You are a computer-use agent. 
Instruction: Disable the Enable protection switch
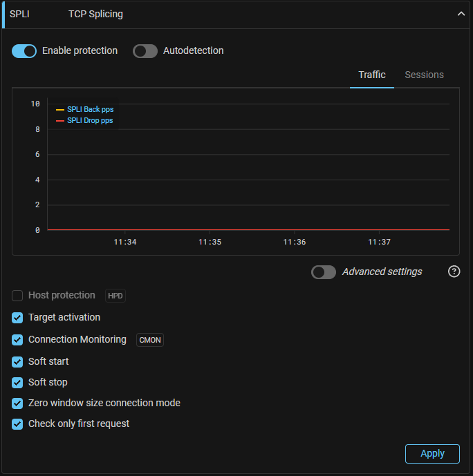coord(24,51)
